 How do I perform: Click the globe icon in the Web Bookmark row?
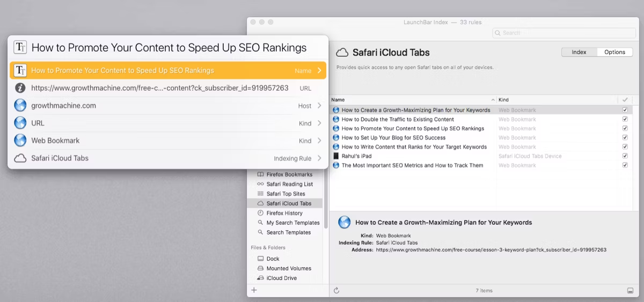pyautogui.click(x=20, y=141)
